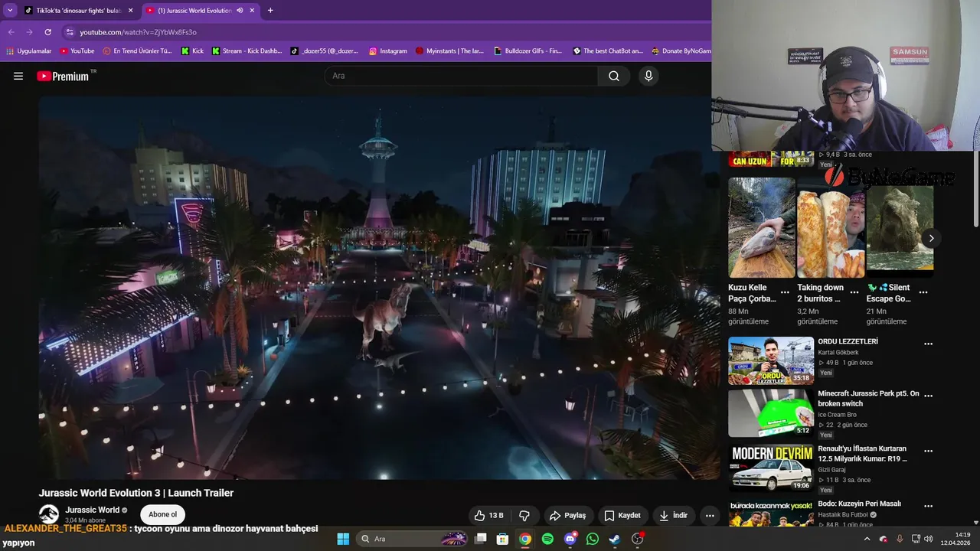Open more options for Renault'yu İflastan video

click(x=928, y=452)
